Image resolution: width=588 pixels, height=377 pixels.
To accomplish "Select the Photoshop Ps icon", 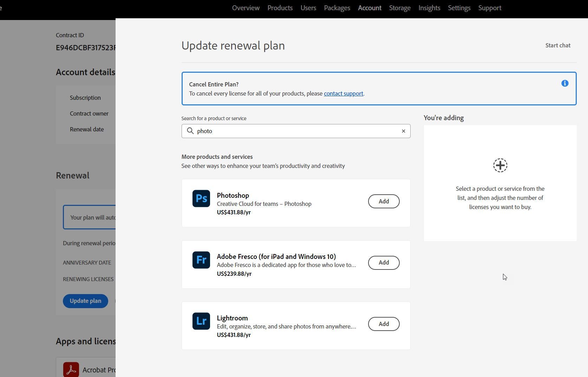I will tap(201, 199).
